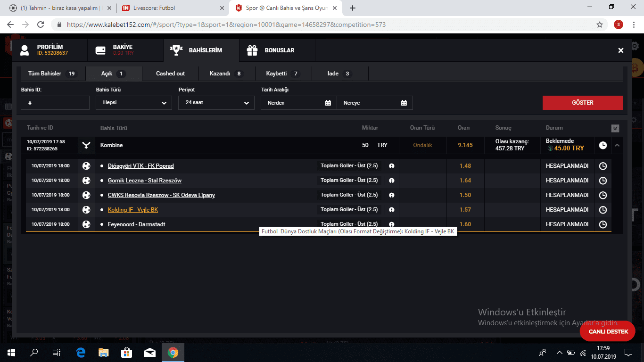Viewport: 644px width, 362px height.
Task: Open Kolding IF - Vejle BK match
Action: pos(132,210)
